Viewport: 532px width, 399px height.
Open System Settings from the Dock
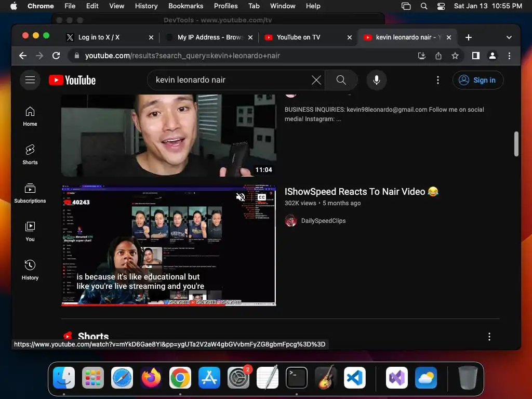tap(238, 378)
